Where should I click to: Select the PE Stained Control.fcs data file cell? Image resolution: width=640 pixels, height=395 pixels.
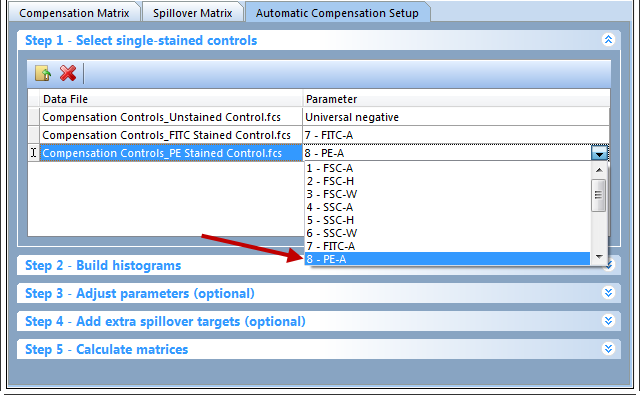(x=171, y=153)
